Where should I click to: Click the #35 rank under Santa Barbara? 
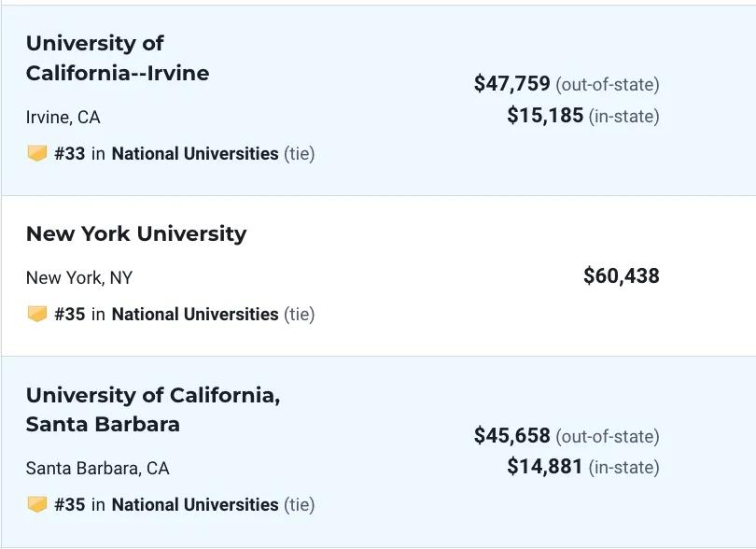[70, 505]
